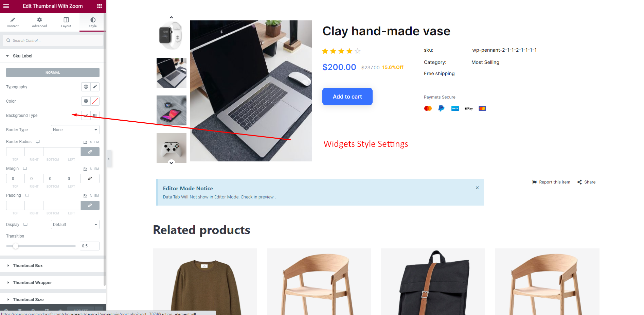Toggle linked values for Padding
The height and width of the screenshot is (315, 644).
(90, 206)
